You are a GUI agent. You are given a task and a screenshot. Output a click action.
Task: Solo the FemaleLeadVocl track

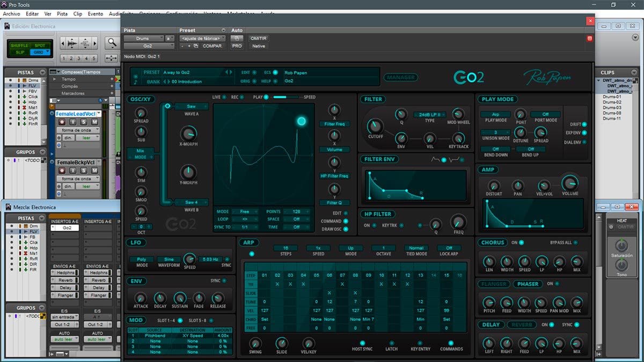coord(84,122)
